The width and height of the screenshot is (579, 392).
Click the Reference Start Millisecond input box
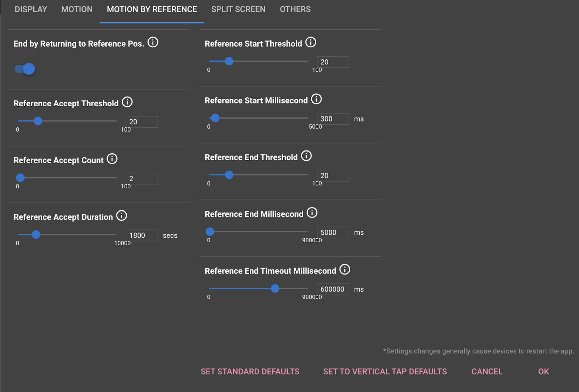click(333, 119)
